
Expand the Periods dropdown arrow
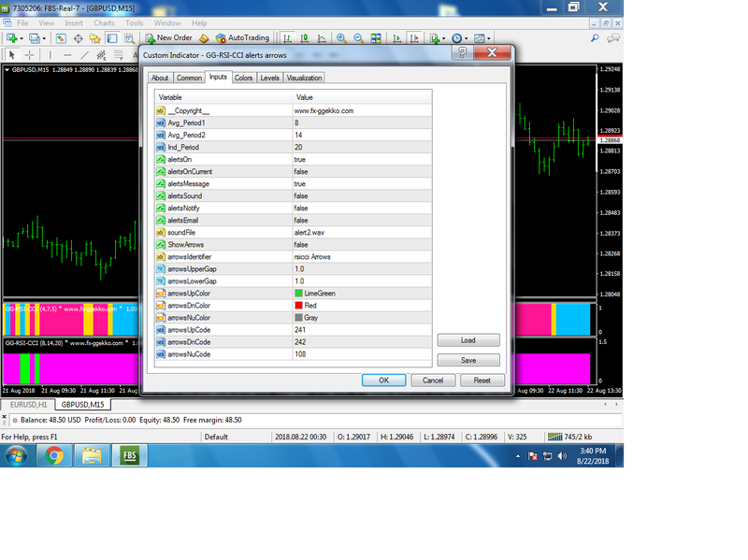tap(466, 38)
